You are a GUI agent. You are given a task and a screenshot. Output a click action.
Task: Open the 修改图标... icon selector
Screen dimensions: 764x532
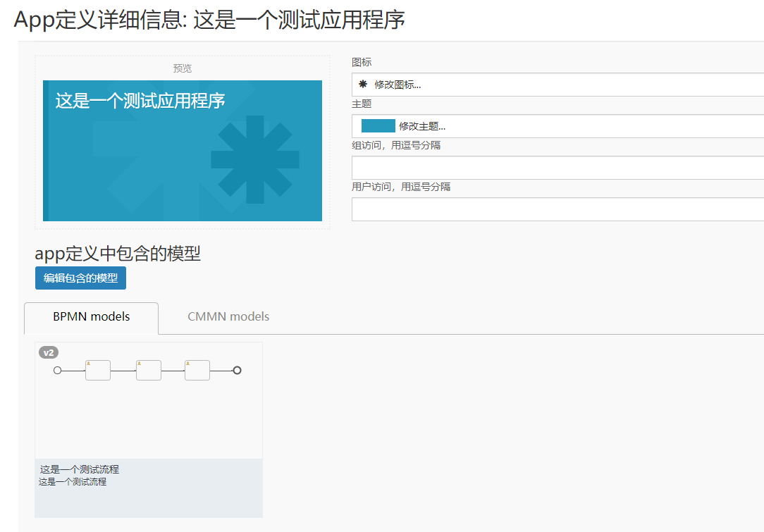pyautogui.click(x=557, y=85)
